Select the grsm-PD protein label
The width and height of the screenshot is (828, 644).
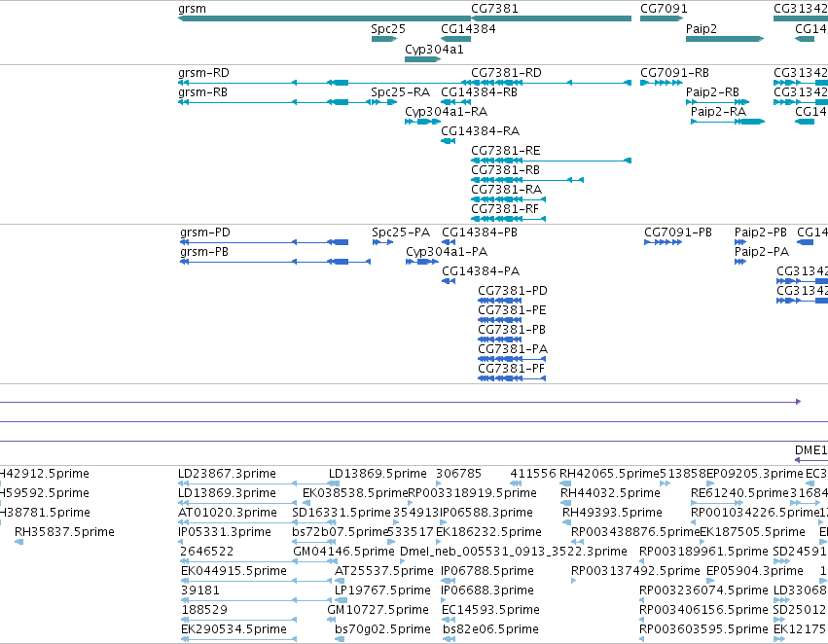[x=205, y=233]
